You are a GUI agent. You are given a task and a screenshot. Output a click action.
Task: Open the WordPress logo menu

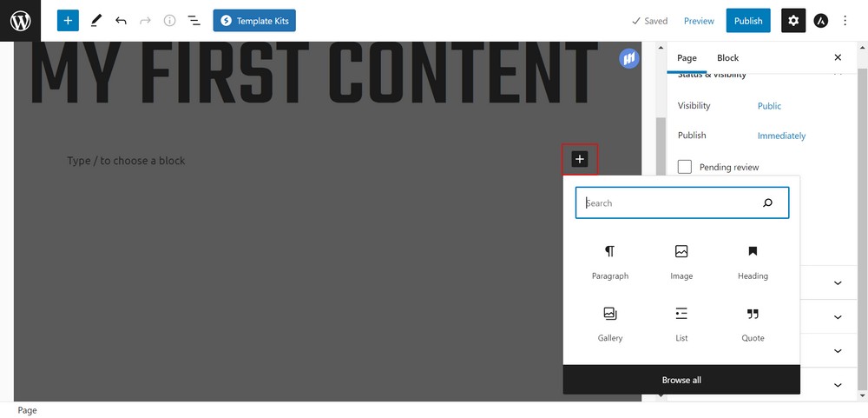(21, 21)
